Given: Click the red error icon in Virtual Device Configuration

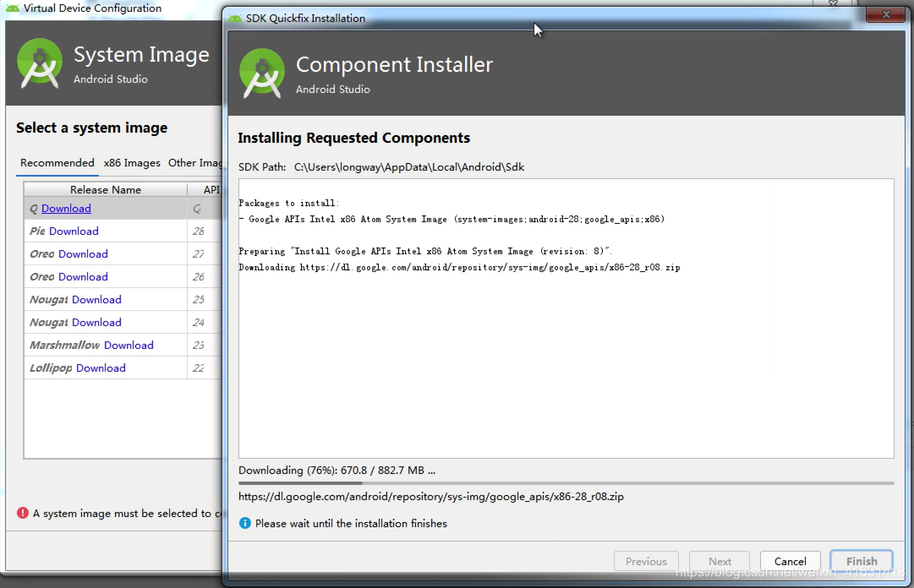Looking at the screenshot, I should click(x=23, y=513).
